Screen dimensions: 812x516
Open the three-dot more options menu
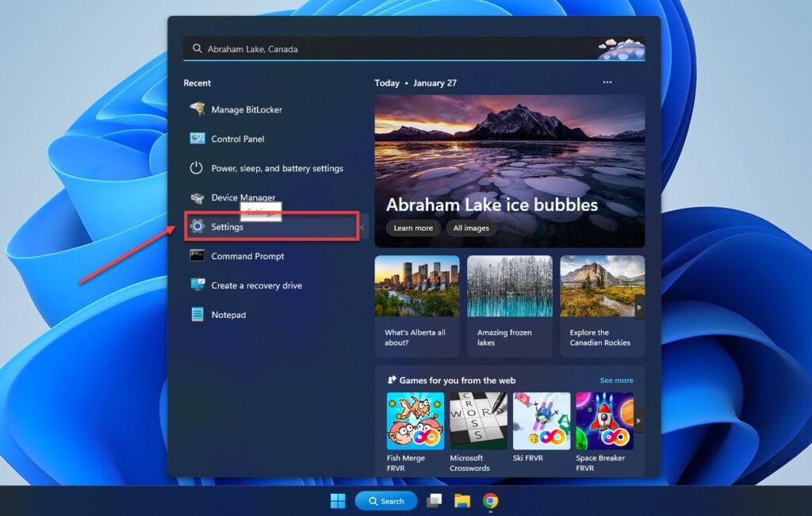point(607,82)
